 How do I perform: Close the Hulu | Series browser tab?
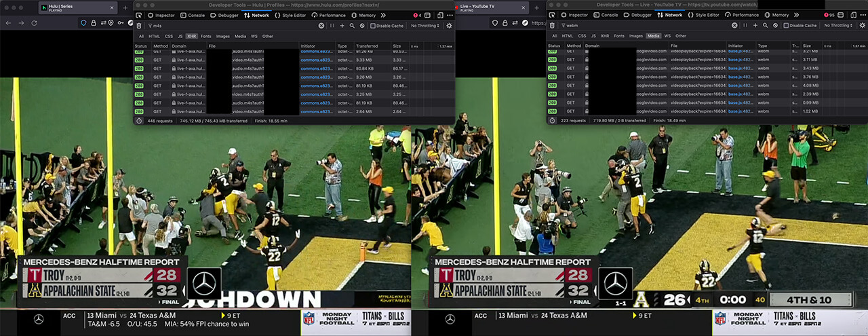click(x=113, y=7)
